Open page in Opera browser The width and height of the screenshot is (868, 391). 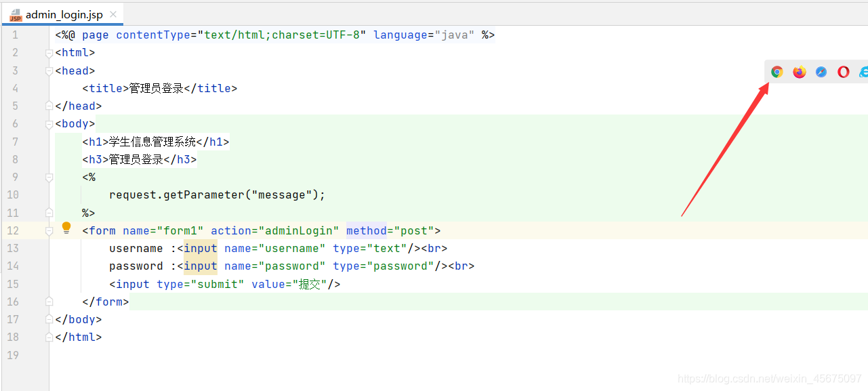844,72
